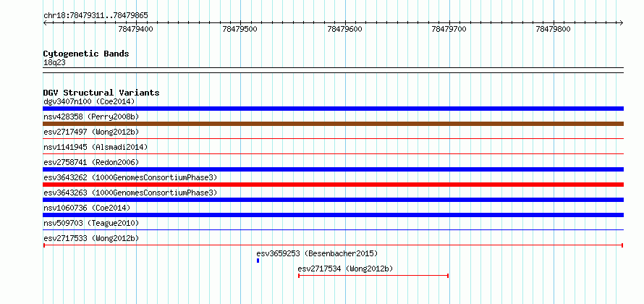Select the blue bar under esv2758741

tap(333, 169)
